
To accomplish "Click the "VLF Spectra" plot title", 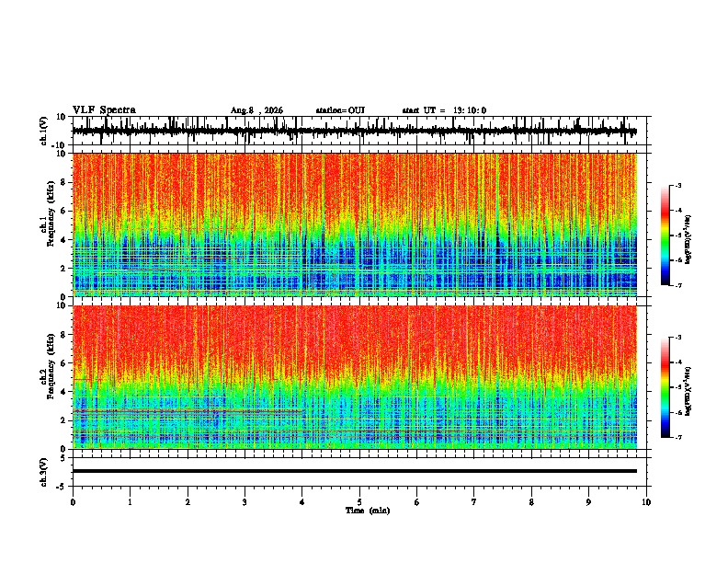I will [104, 110].
